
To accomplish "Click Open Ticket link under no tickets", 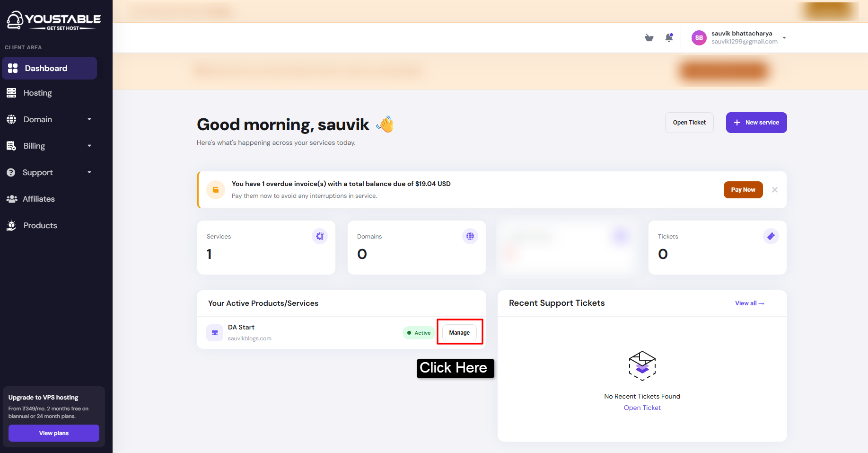I will click(642, 408).
